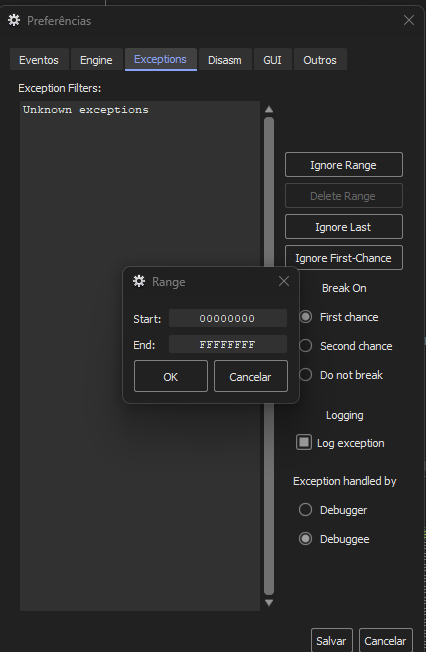Click the Ignore First-Chance button

[344, 258]
